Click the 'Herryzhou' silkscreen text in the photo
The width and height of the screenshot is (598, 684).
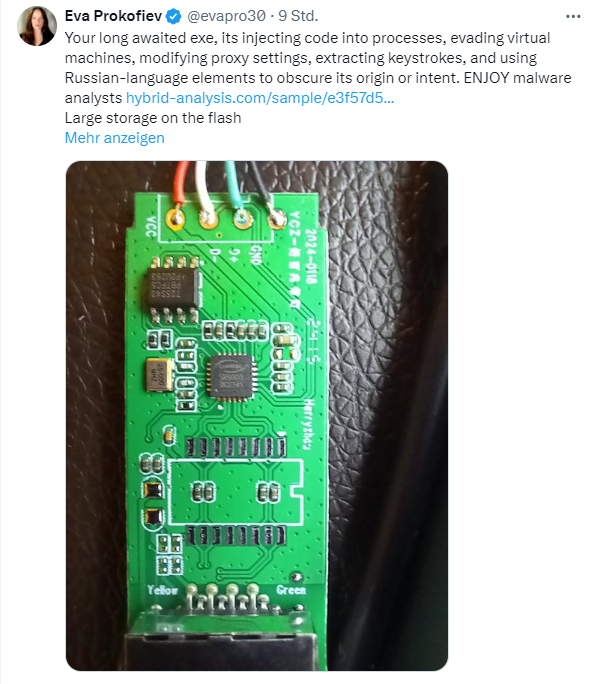tap(308, 424)
